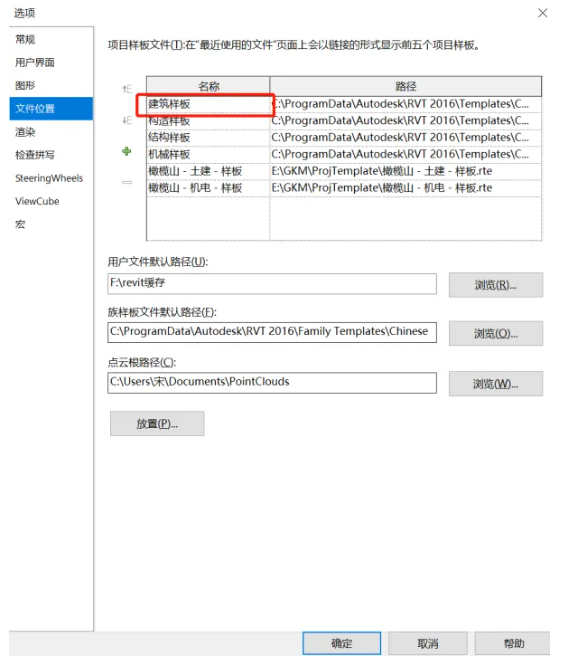Click 浏览(W) button for point clouds

(x=496, y=384)
